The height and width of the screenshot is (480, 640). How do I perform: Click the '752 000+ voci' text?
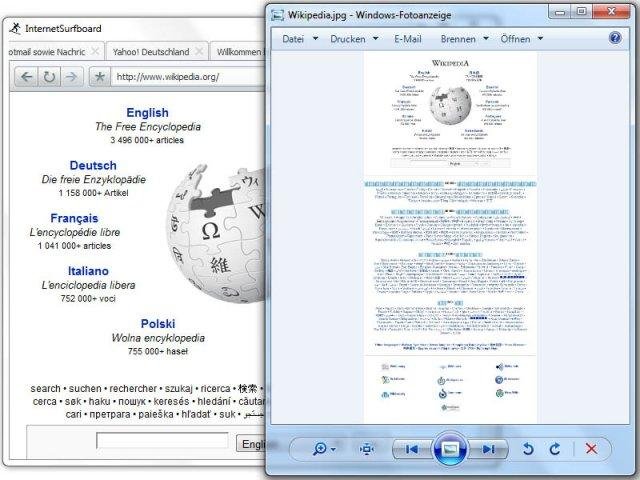coord(88,298)
